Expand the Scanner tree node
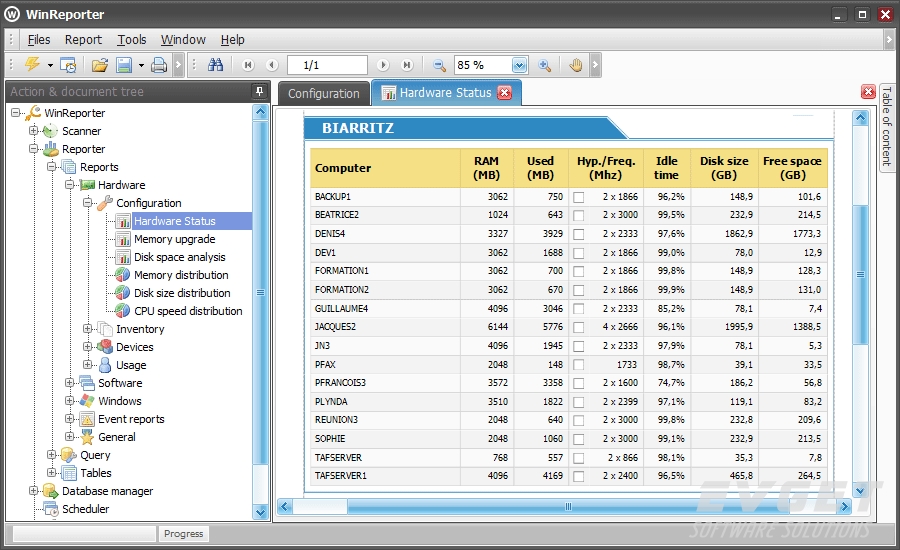The image size is (900, 550). (33, 130)
